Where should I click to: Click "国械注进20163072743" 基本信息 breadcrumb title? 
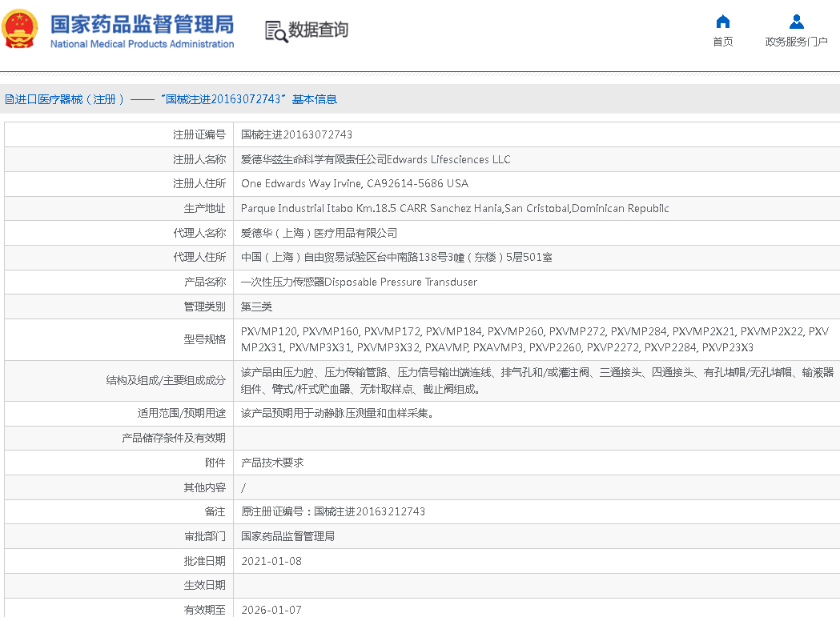click(248, 99)
